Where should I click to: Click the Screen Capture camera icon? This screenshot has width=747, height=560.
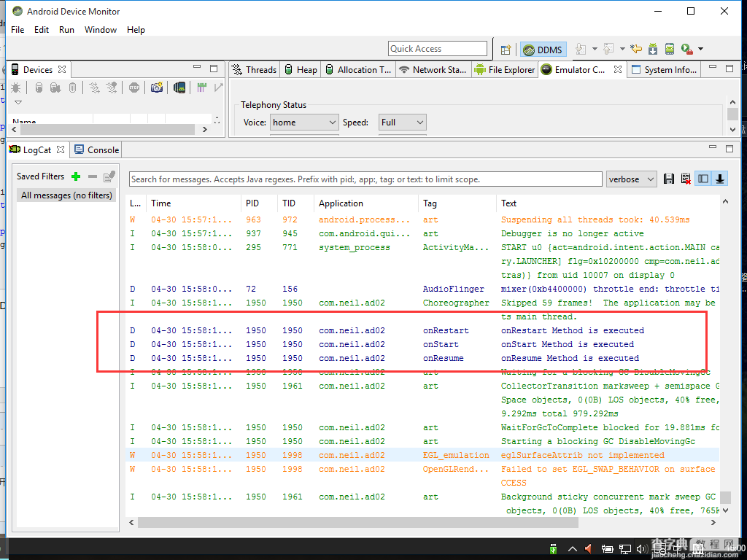[157, 87]
